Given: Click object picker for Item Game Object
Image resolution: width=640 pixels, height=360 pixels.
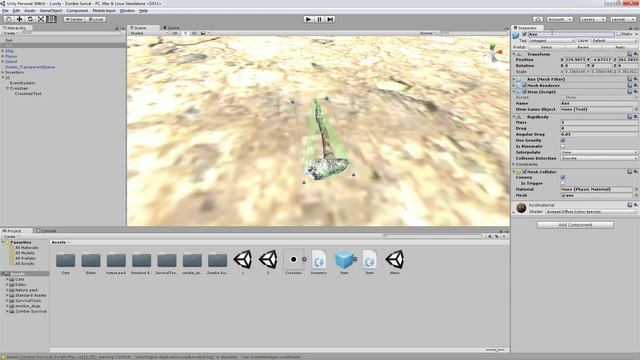Looking at the screenshot, I should [636, 109].
